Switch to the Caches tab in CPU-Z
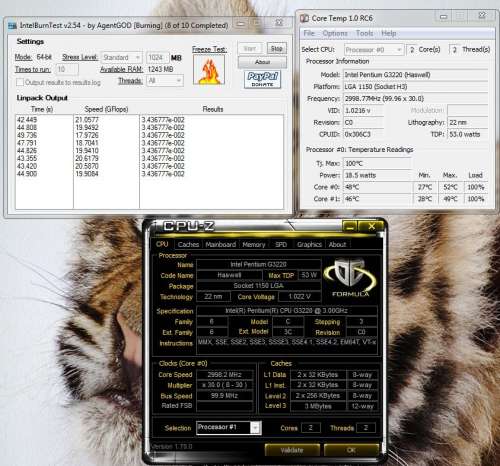Screen dimensions: 500x466 tap(188, 244)
